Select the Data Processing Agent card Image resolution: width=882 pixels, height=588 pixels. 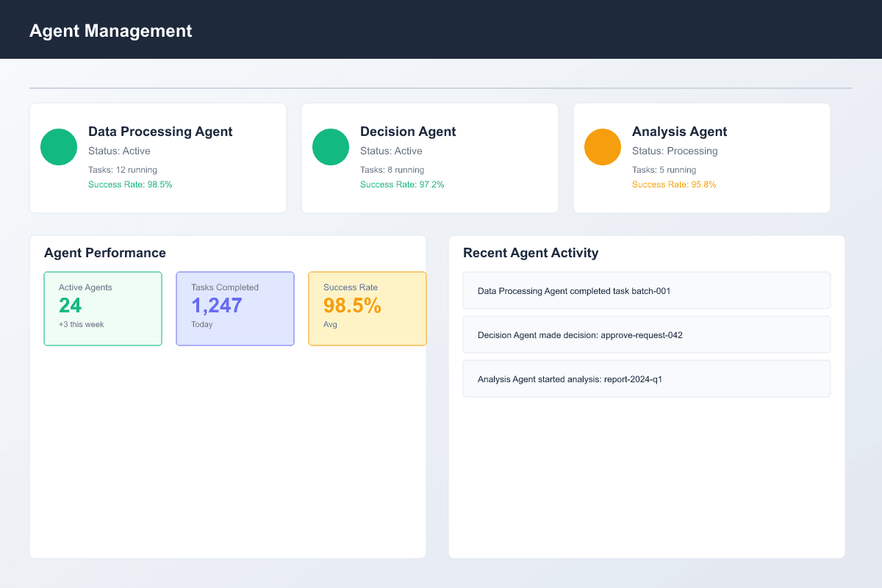pyautogui.click(x=157, y=157)
